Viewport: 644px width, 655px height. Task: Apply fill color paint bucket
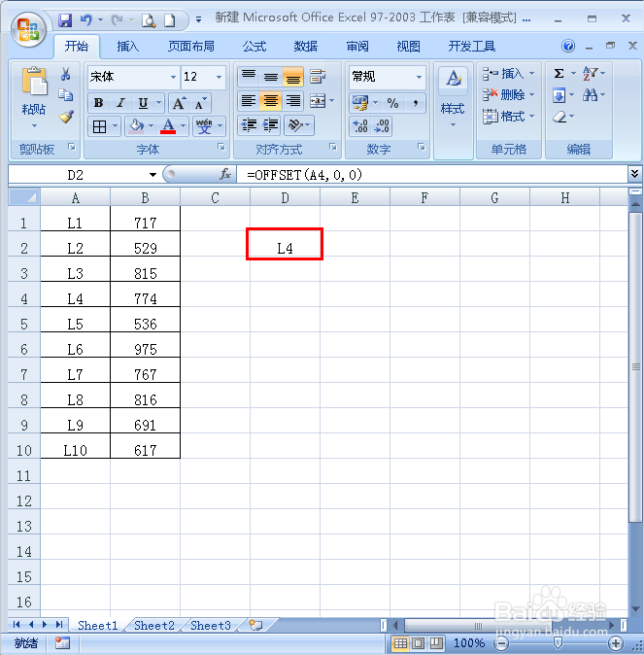coord(137,126)
